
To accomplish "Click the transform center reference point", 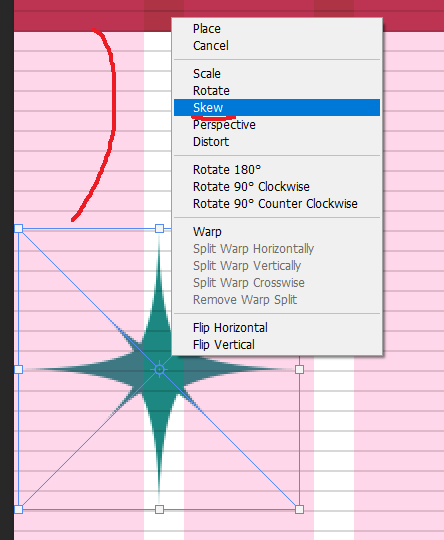I will (x=159, y=370).
